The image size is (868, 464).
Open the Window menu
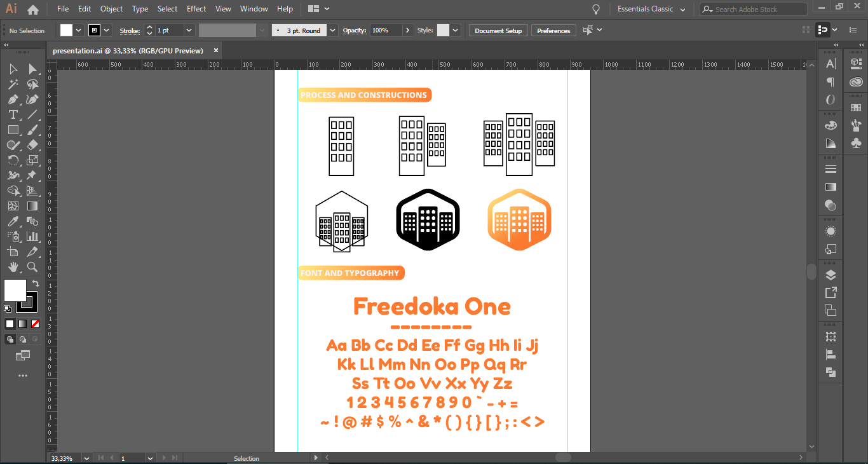254,9
